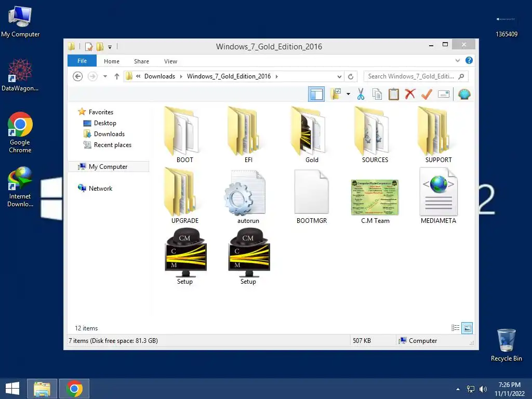This screenshot has width=532, height=399.
Task: Click the red X Delete icon
Action: 410,94
